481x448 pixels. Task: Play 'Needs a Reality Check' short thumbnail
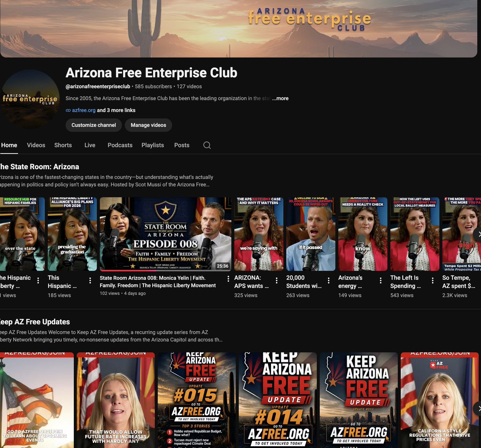(x=363, y=233)
